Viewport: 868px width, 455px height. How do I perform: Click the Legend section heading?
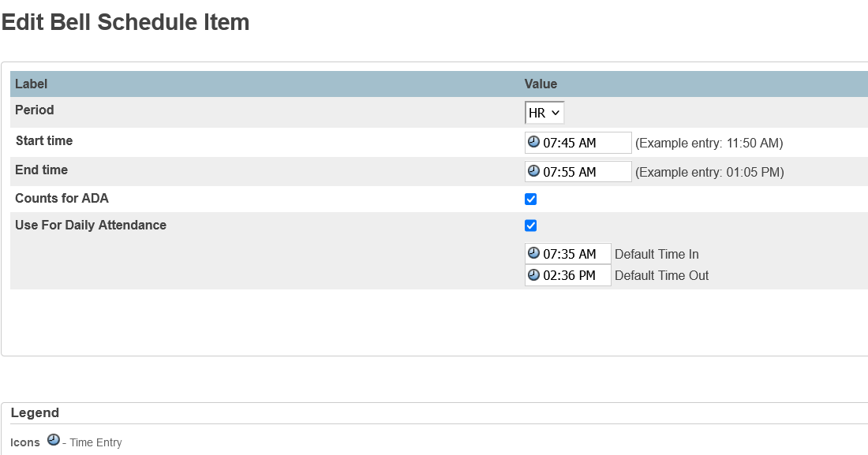tap(35, 412)
